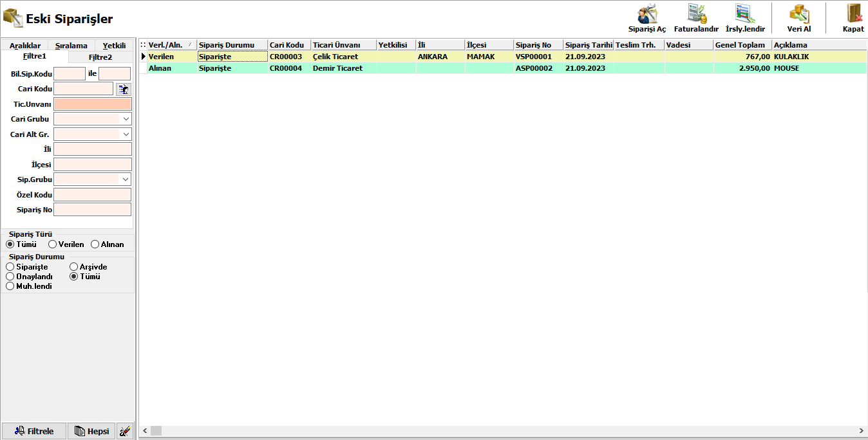868x440 pixels.
Task: Click the İrsly.lendir toolbar icon
Action: coord(745,14)
